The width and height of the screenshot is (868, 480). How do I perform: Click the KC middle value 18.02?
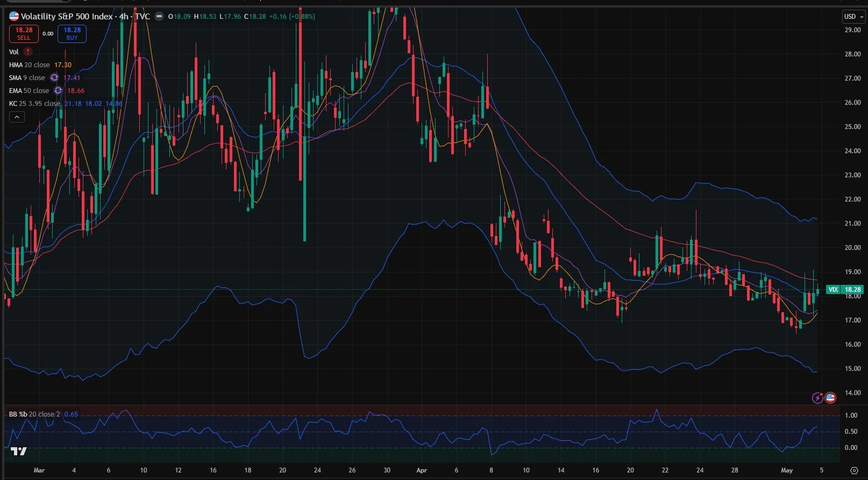[94, 104]
